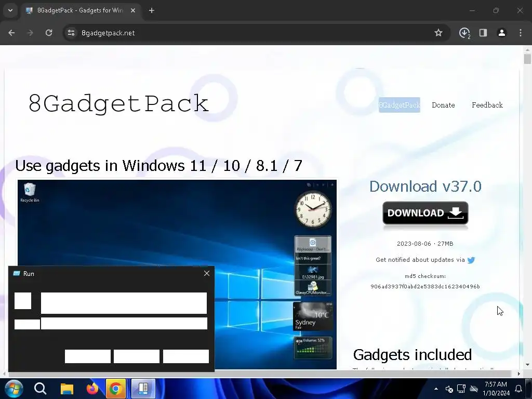532x399 pixels.
Task: Open taskbar Search magnifier
Action: coord(41,389)
